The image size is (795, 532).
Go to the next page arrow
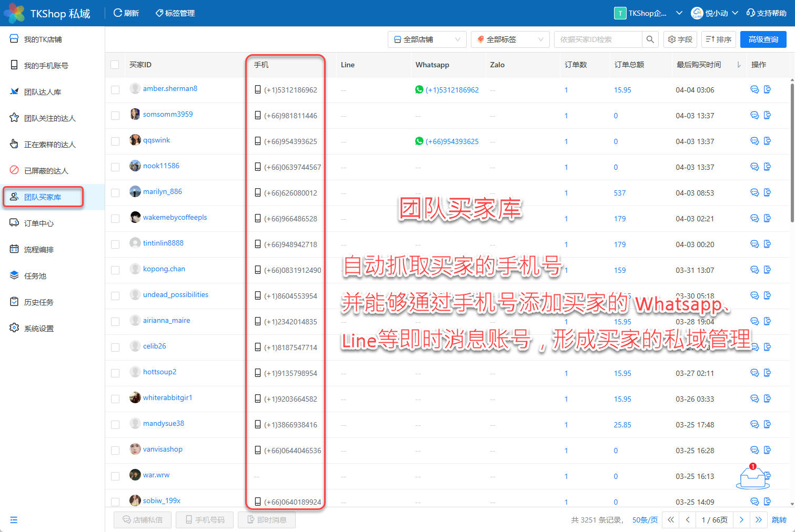741,520
